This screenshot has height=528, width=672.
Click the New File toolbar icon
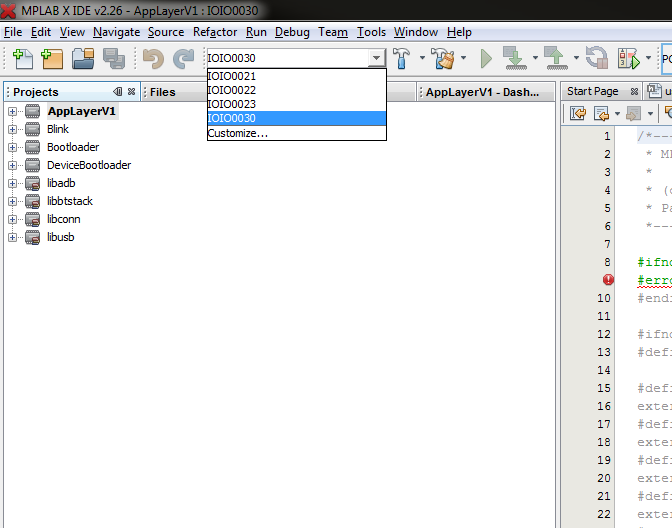pyautogui.click(x=20, y=59)
